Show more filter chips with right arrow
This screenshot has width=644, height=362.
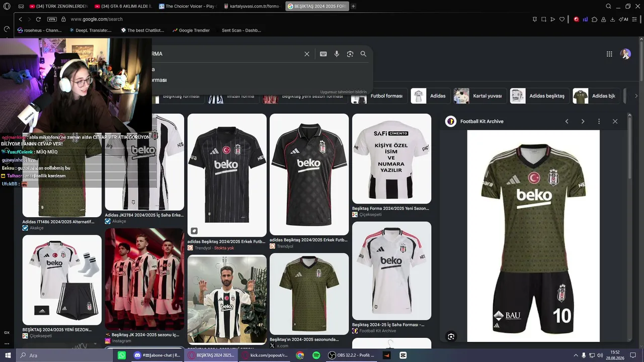[636, 96]
